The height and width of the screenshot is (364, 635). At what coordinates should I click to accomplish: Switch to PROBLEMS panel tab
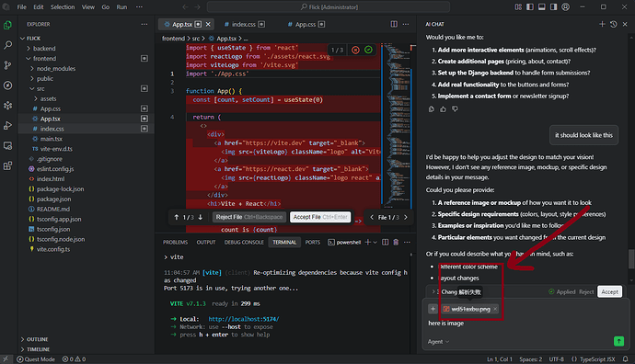tap(175, 243)
